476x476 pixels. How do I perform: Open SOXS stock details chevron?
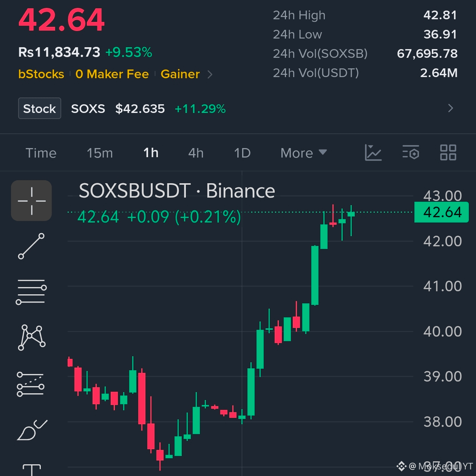[450, 108]
